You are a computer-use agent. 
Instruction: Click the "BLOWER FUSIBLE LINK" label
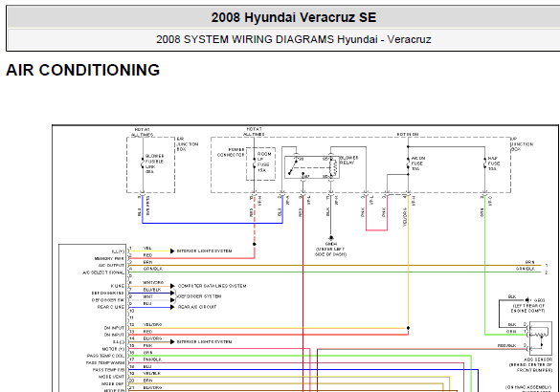(154, 162)
